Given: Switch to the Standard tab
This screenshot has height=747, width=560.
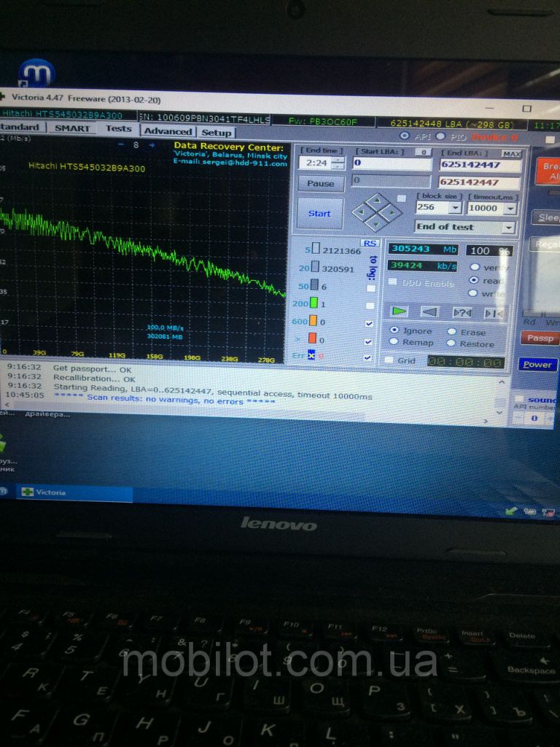Looking at the screenshot, I should point(21,127).
